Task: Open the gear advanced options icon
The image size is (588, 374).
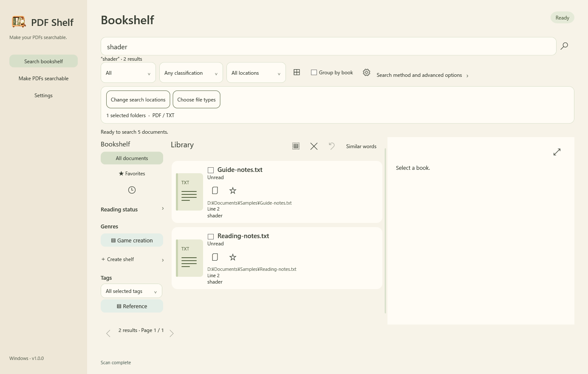Action: click(366, 73)
